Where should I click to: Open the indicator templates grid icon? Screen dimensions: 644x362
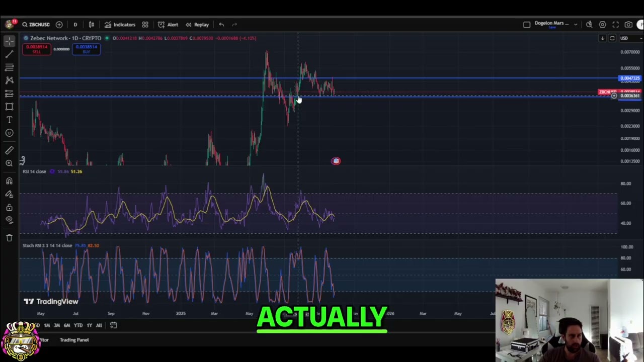point(145,25)
